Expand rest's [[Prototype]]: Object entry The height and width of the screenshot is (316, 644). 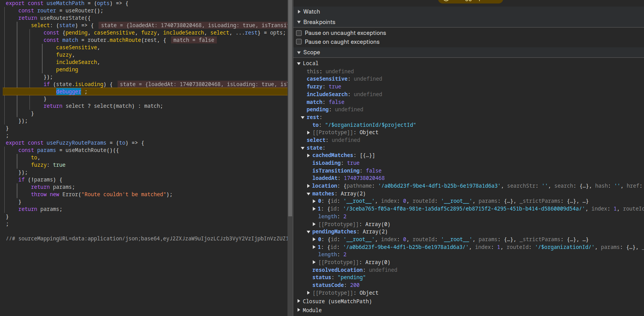pos(308,133)
